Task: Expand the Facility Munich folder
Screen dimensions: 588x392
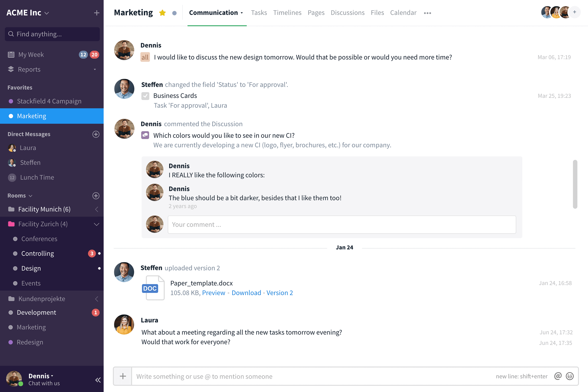Action: [96, 209]
